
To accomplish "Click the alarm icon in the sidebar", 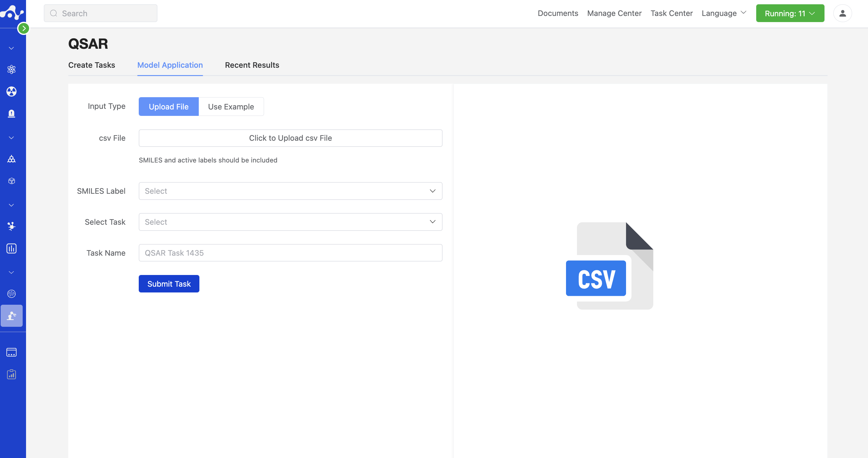I will [x=11, y=113].
